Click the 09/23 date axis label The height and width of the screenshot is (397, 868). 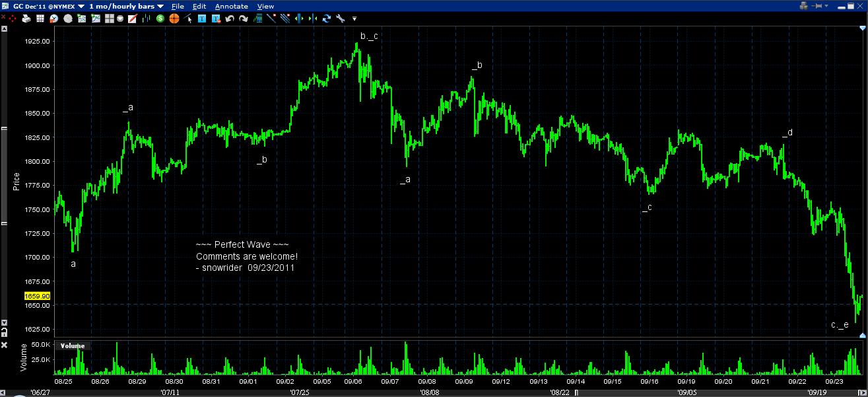tap(834, 381)
